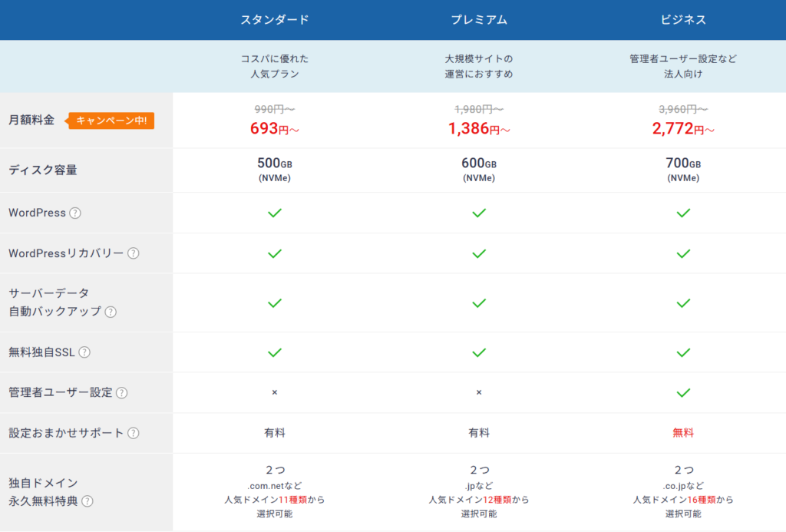Image resolution: width=786 pixels, height=532 pixels.
Task: Click the red 693円 price
Action: click(x=274, y=129)
